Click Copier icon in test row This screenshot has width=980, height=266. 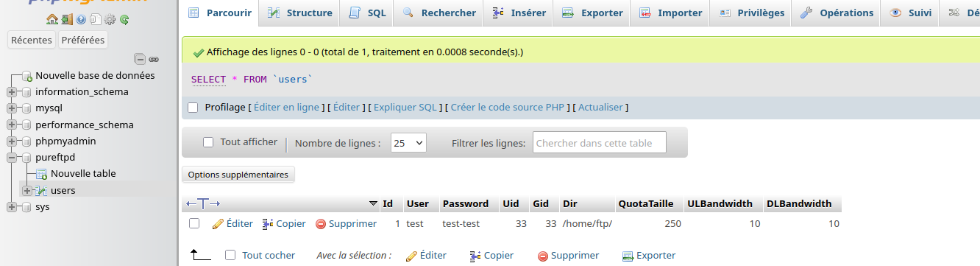[x=268, y=224]
